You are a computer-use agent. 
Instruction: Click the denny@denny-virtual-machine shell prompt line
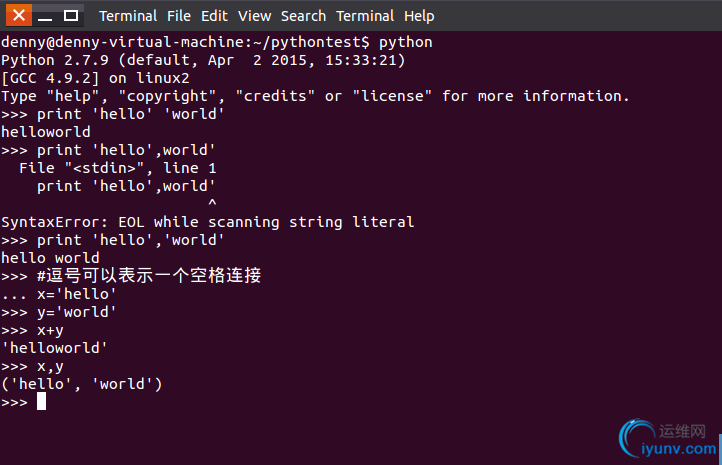coord(217,42)
